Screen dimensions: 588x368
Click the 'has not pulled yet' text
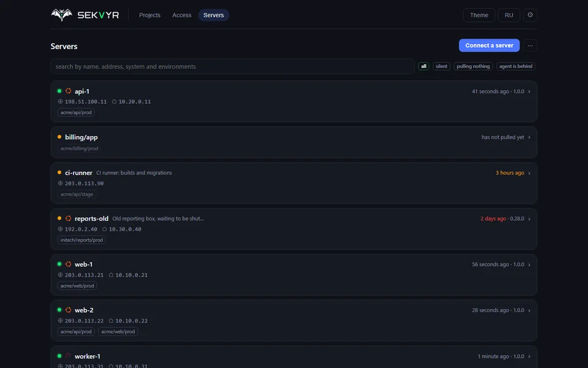(502, 137)
